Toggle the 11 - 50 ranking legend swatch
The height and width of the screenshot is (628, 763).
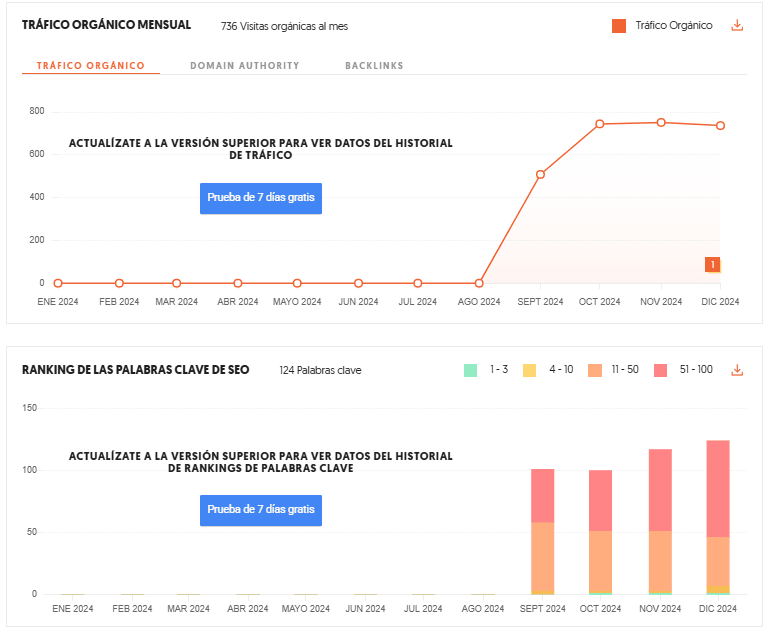pyautogui.click(x=595, y=370)
